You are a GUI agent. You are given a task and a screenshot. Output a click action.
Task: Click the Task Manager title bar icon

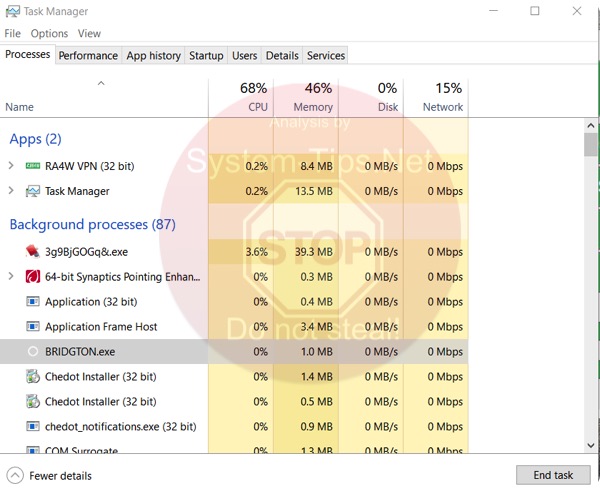point(12,12)
